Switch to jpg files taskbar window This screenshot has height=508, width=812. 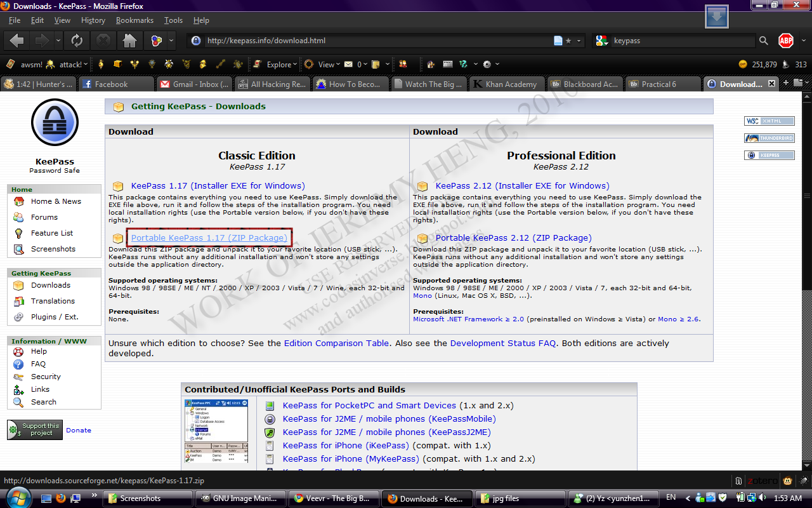(520, 498)
